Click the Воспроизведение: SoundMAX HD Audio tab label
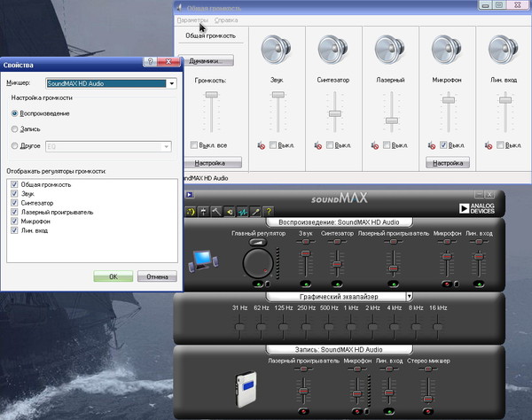The height and width of the screenshot is (420, 532). (x=339, y=222)
